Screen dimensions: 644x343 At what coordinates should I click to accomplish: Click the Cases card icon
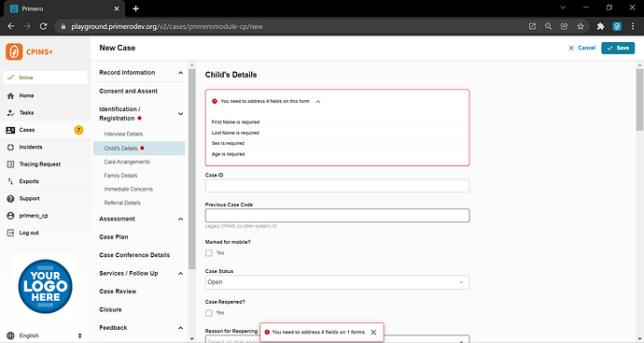coord(10,130)
